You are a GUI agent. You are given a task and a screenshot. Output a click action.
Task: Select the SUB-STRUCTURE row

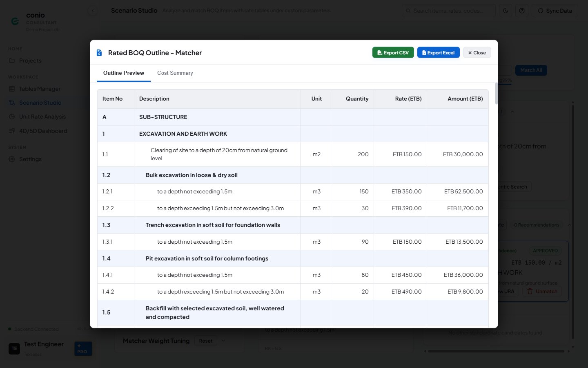(293, 117)
